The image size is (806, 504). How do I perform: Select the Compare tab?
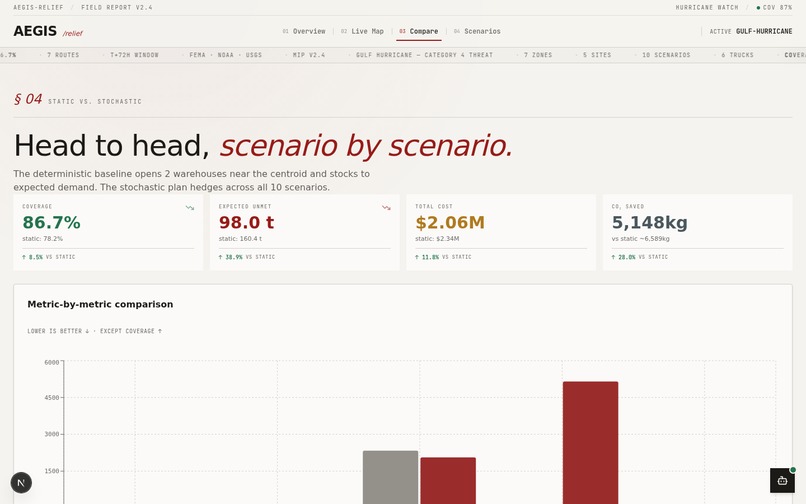pyautogui.click(x=418, y=31)
